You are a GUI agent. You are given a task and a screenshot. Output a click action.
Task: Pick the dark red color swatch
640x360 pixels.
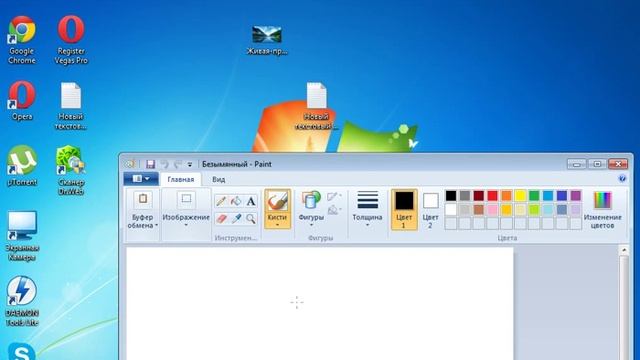tap(479, 196)
